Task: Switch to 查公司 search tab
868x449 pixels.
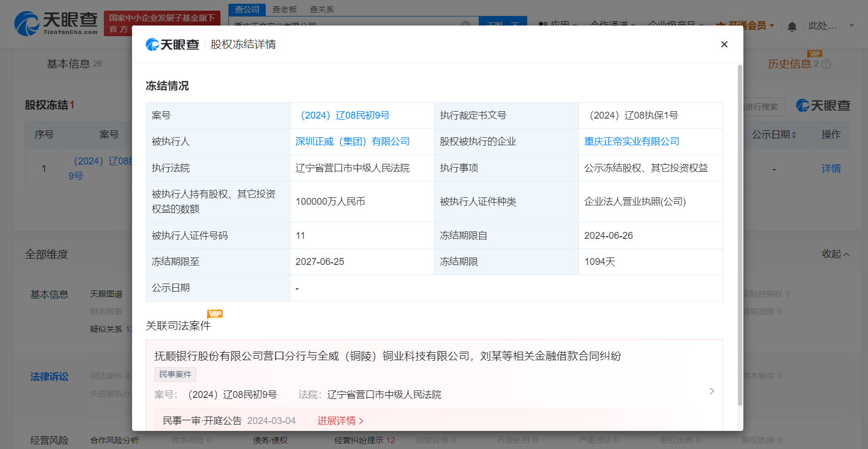Action: point(247,10)
